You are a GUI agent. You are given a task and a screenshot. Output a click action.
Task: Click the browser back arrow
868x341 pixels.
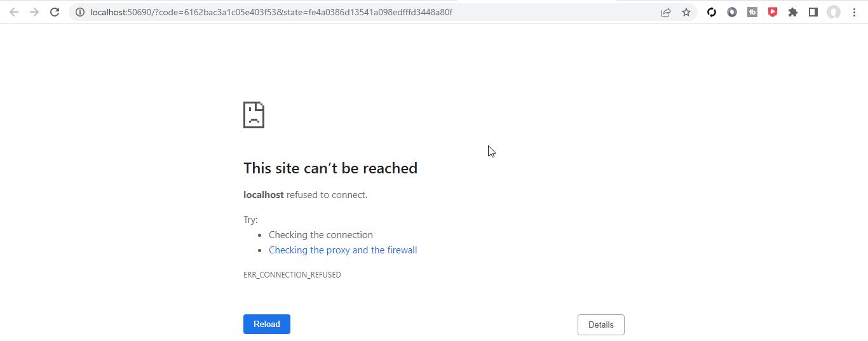click(14, 12)
